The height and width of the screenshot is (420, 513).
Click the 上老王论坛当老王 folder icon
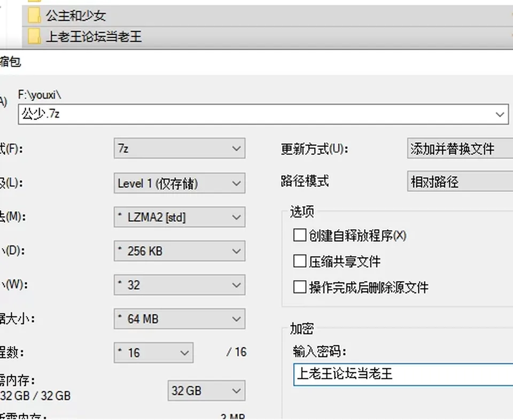pos(34,36)
